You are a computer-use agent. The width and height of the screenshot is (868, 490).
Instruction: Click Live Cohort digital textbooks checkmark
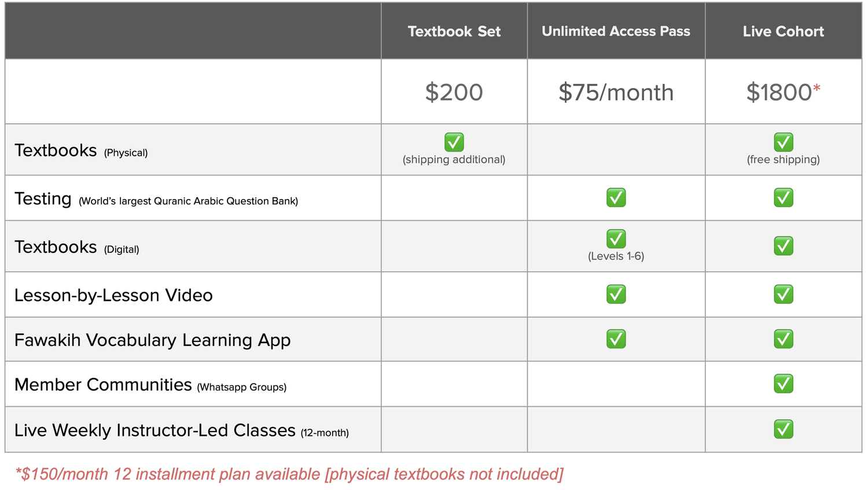[783, 246]
